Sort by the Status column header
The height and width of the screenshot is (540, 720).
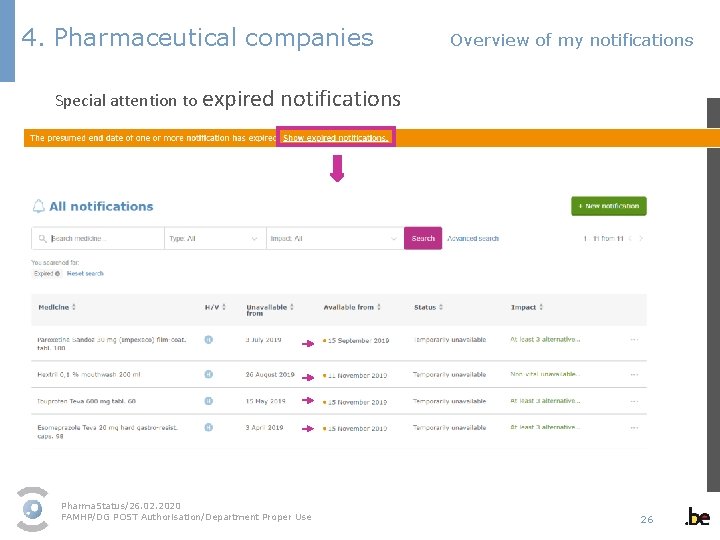[x=428, y=307]
